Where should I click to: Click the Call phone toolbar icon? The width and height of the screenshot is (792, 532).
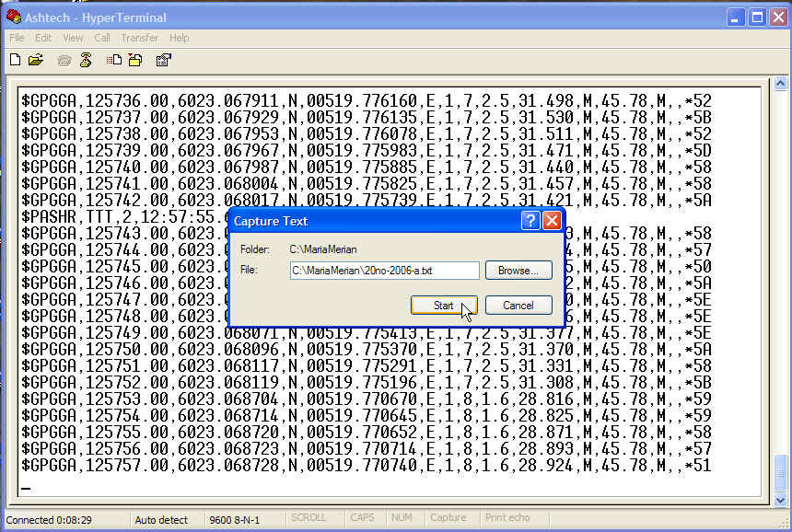click(x=64, y=60)
